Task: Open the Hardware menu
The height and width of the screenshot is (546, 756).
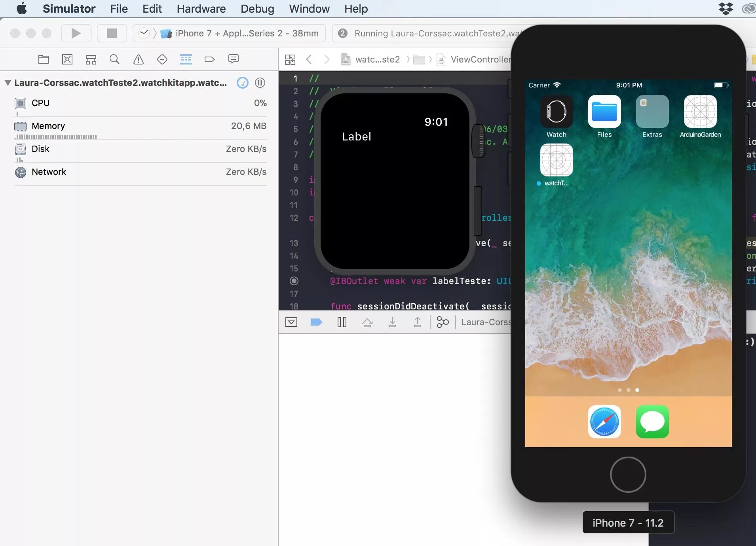Action: click(201, 8)
